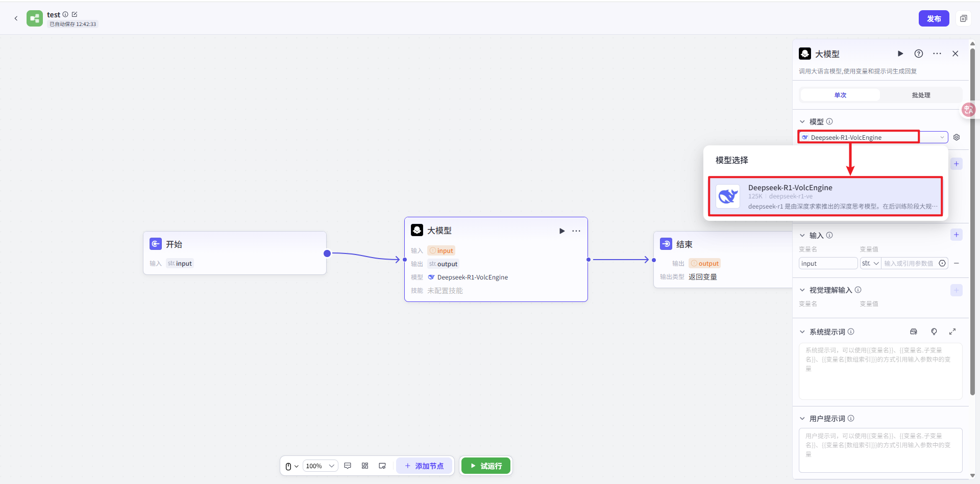Click the right panel vertical scrollbar
980x484 pixels.
pos(972,222)
